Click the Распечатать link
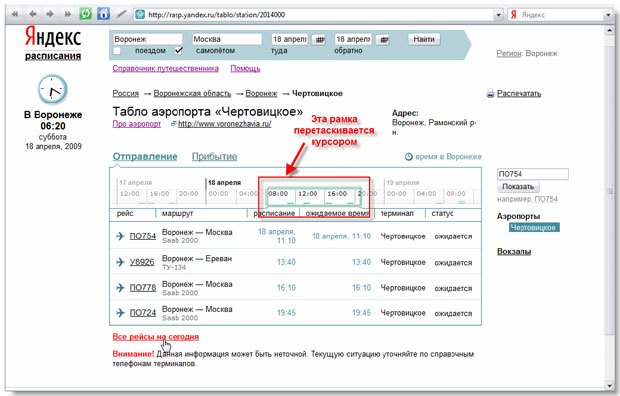Viewport: 620px width, 396px height. coord(519,93)
